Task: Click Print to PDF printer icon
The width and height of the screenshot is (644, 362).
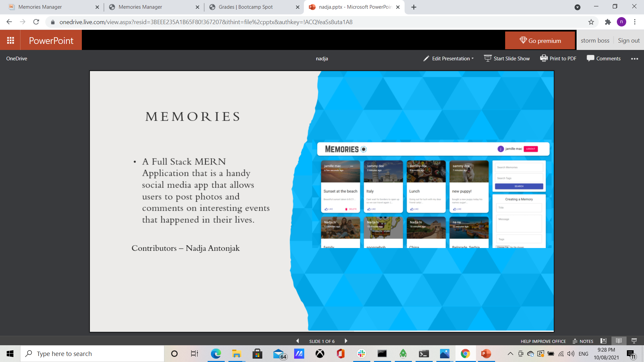Action: click(x=544, y=58)
